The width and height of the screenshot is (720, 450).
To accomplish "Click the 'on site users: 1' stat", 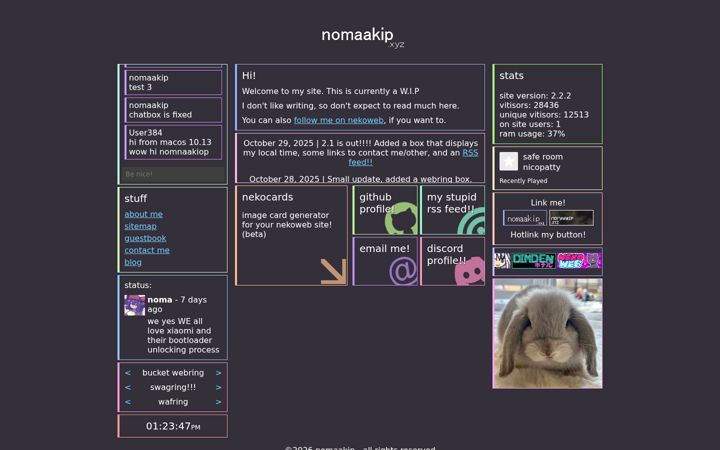I will pos(530,124).
